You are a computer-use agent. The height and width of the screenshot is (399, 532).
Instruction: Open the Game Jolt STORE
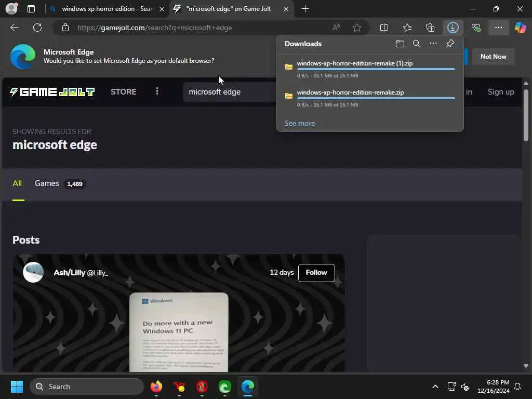coord(123,91)
